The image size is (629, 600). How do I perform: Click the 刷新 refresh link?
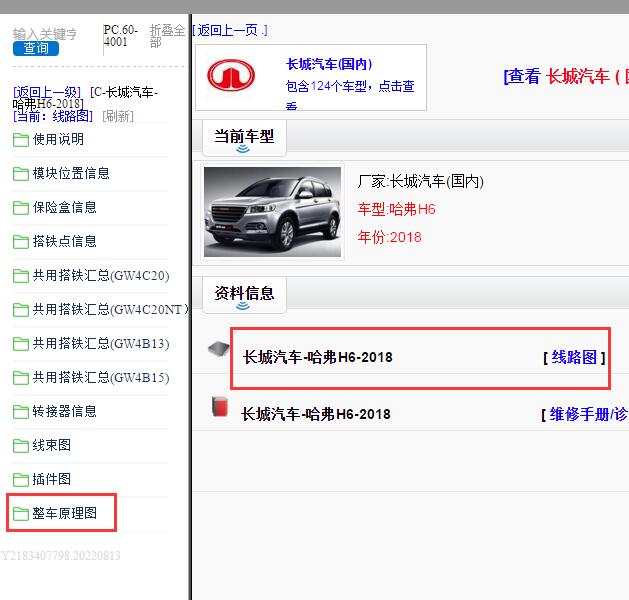(x=118, y=116)
